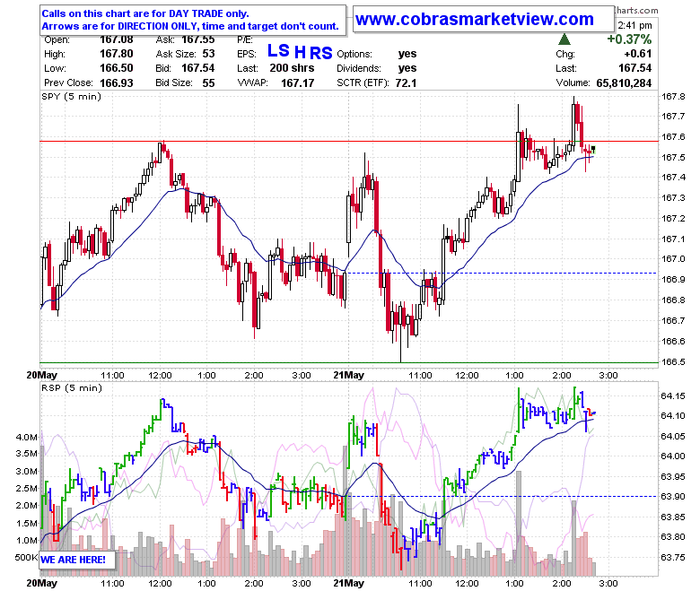Click the Chg value +0.61
Screen dimensions: 700x591
tap(638, 54)
